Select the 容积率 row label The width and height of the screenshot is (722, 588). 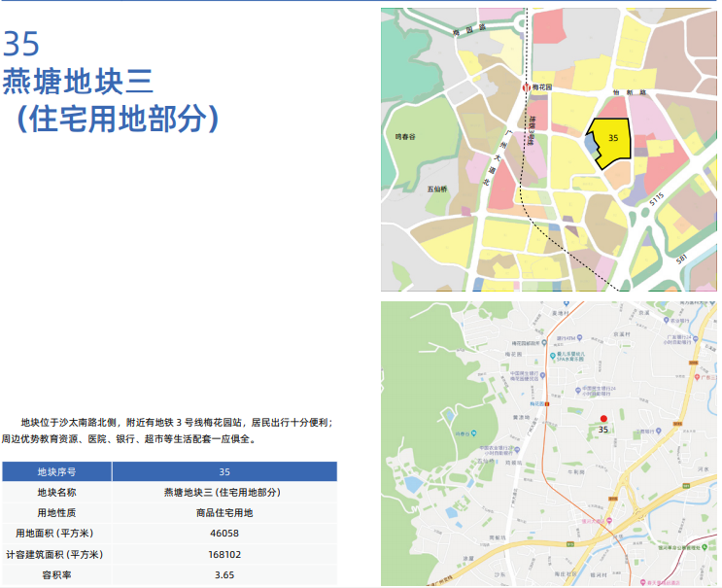56,574
